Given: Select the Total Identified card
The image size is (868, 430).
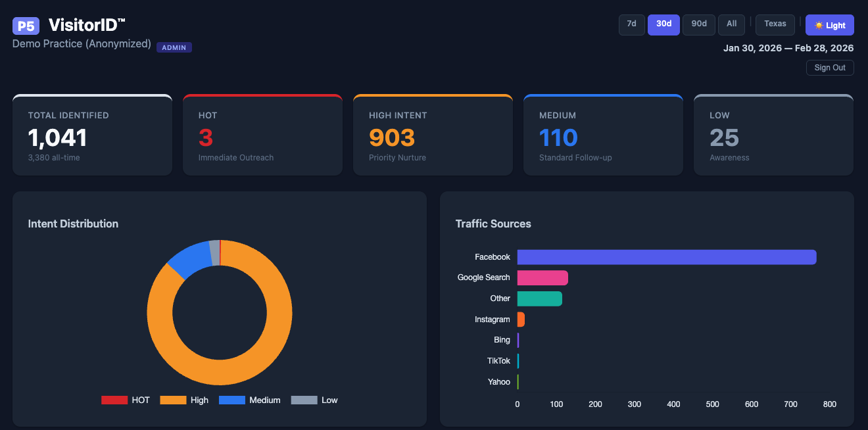Looking at the screenshot, I should (x=92, y=133).
